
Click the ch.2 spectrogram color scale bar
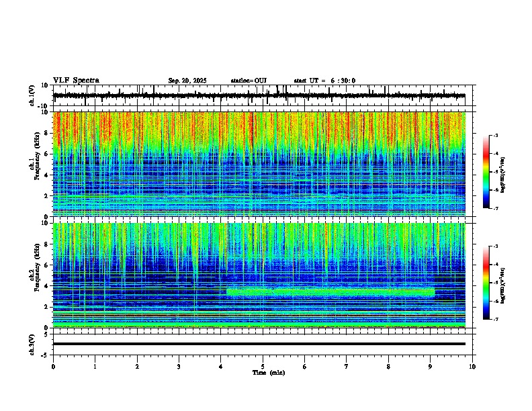486,283
